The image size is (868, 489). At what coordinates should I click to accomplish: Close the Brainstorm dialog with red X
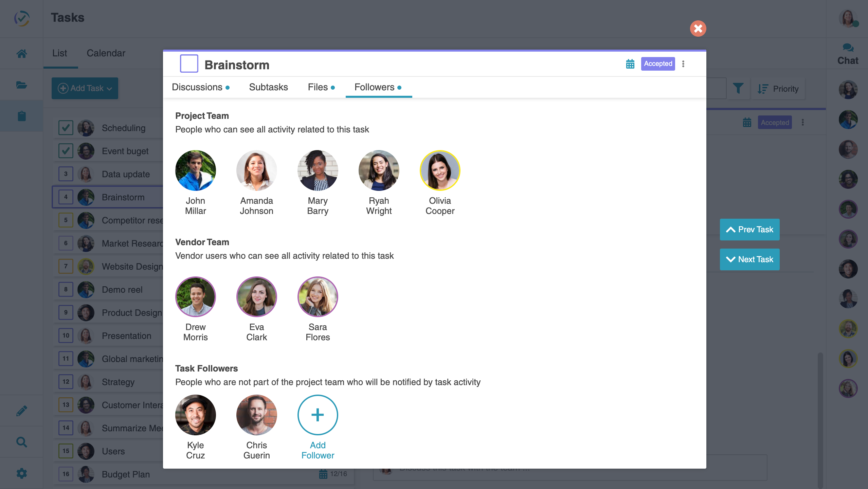point(698,29)
